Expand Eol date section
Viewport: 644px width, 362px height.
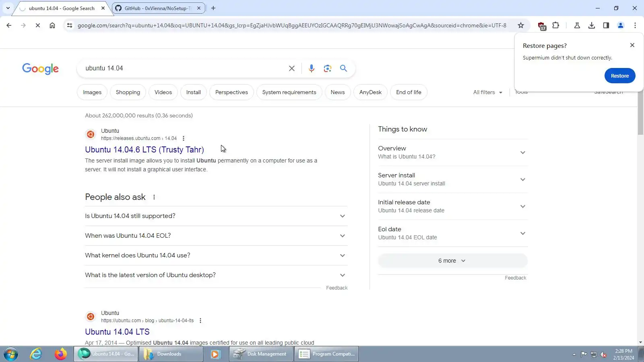click(x=453, y=233)
